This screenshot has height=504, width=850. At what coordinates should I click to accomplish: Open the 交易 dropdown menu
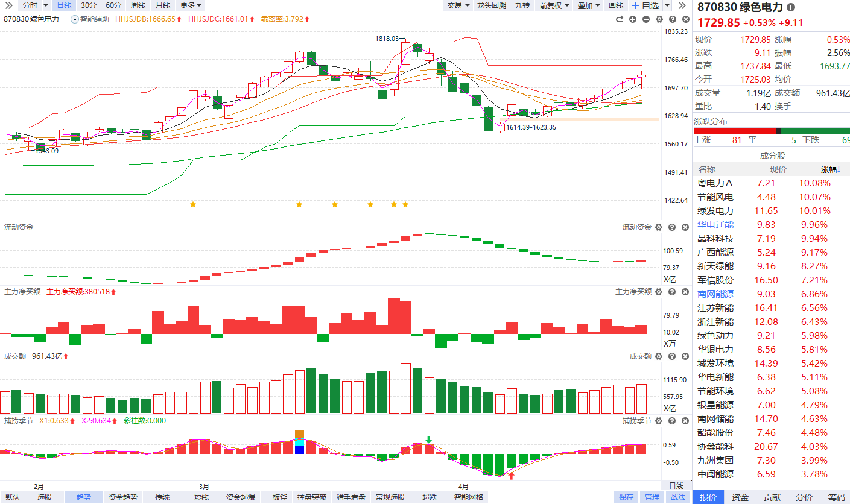point(458,5)
